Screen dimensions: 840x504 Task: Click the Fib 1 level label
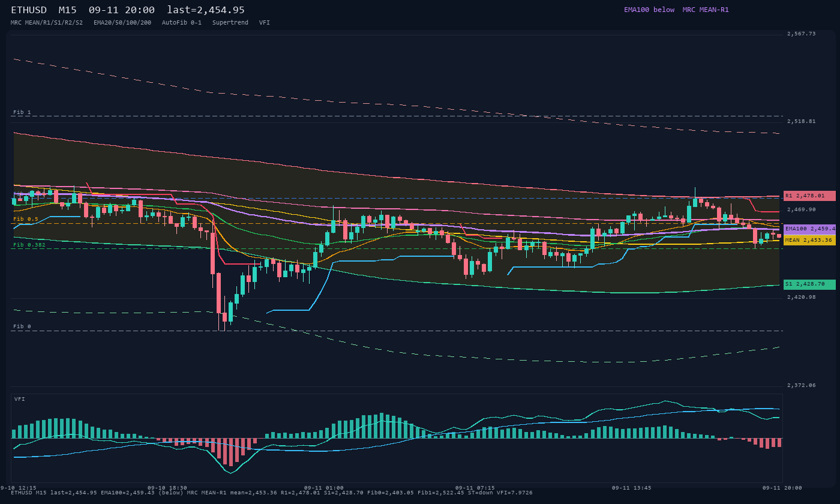pyautogui.click(x=22, y=112)
